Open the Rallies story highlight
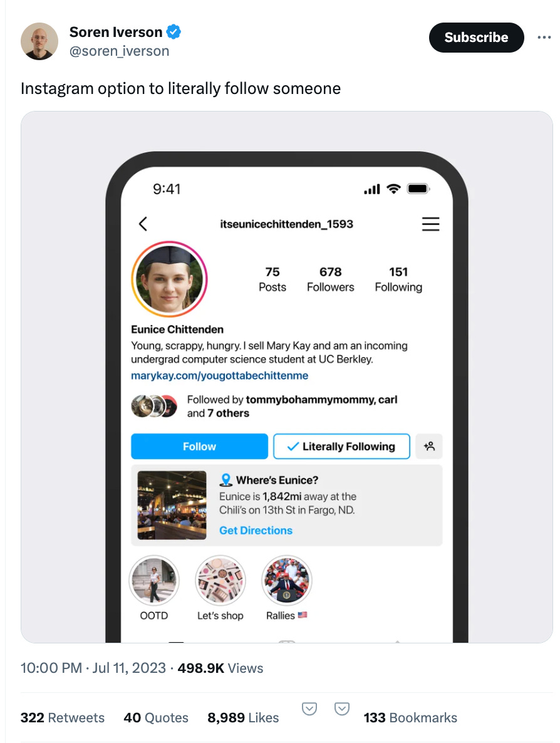 287,581
